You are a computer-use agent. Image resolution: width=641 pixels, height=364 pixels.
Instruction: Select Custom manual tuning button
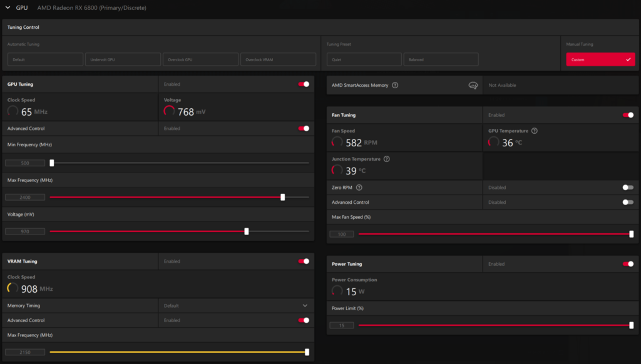(x=600, y=59)
